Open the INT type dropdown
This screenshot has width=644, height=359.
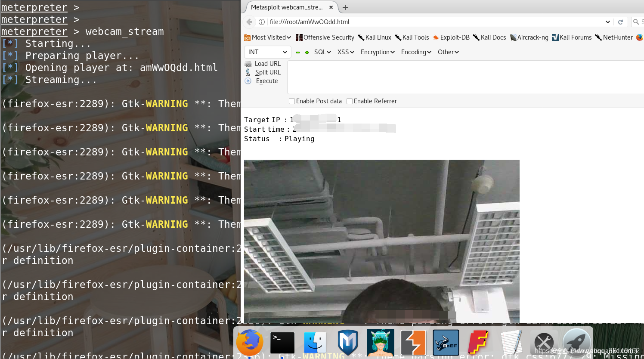pos(268,52)
